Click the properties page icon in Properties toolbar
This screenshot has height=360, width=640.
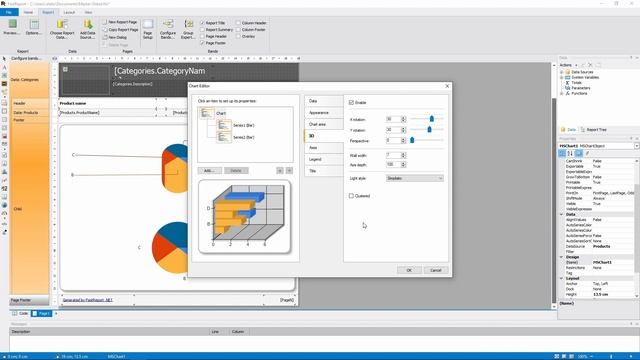pos(579,153)
